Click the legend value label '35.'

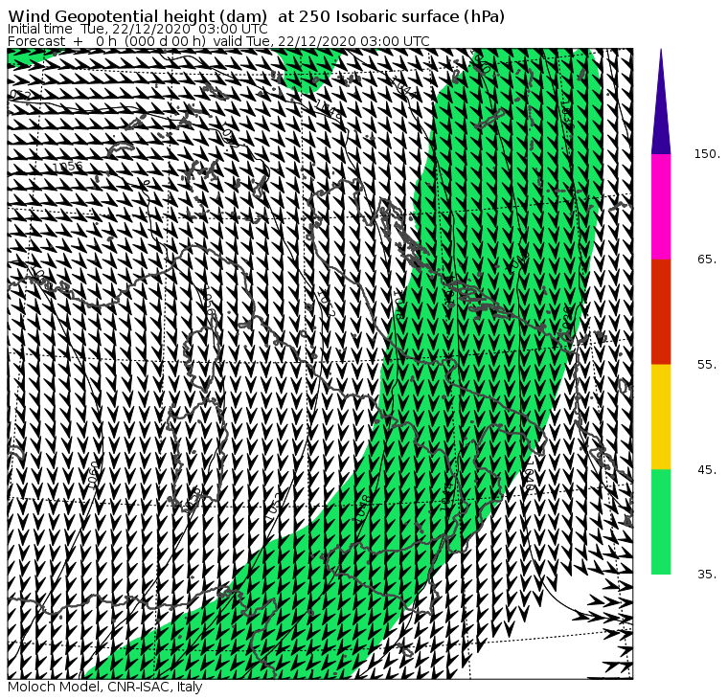pyautogui.click(x=707, y=575)
